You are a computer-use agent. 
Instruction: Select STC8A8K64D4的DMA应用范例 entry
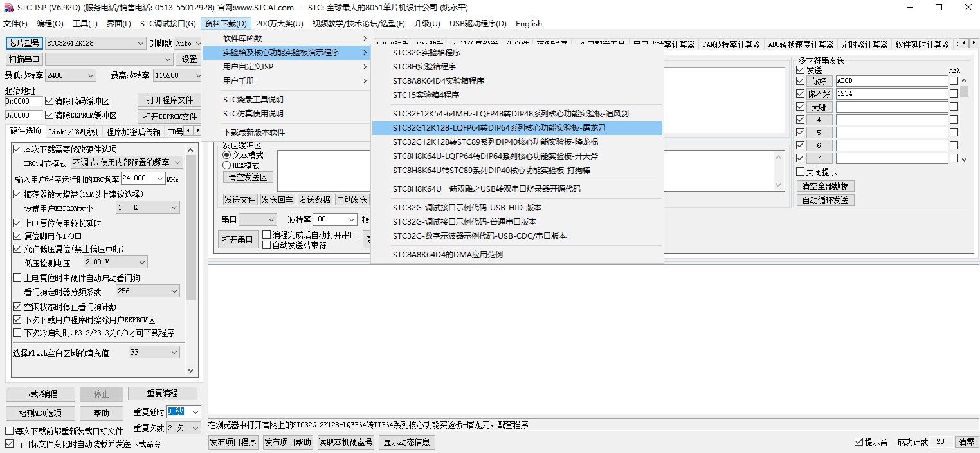517,255
